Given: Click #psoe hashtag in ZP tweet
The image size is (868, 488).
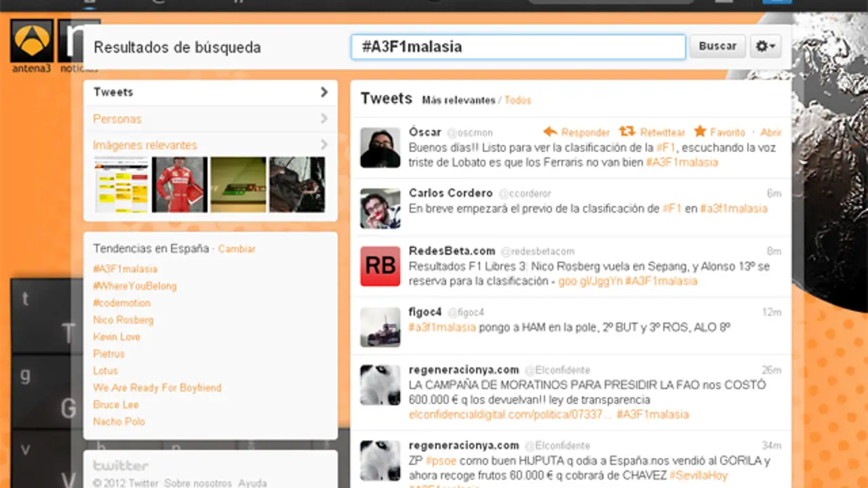Looking at the screenshot, I should (440, 461).
